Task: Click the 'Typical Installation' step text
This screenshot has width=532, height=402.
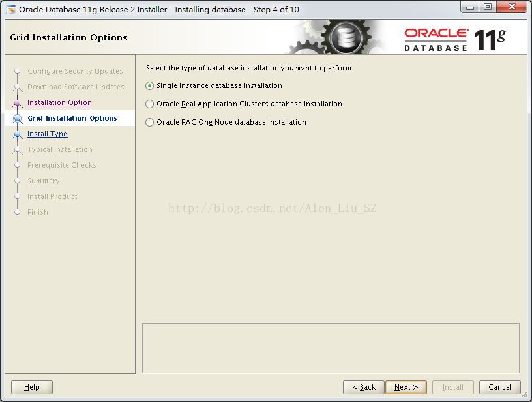Action: click(x=60, y=149)
